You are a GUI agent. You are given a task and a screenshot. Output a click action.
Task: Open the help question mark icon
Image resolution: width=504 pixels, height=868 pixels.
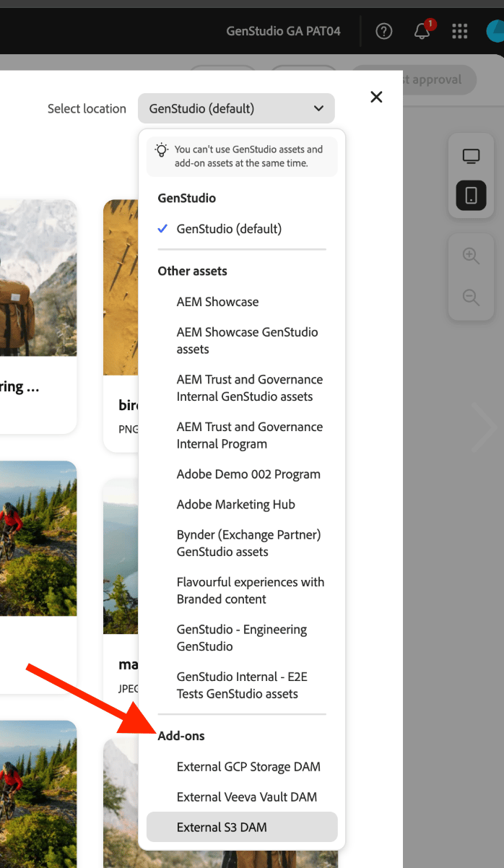384,31
